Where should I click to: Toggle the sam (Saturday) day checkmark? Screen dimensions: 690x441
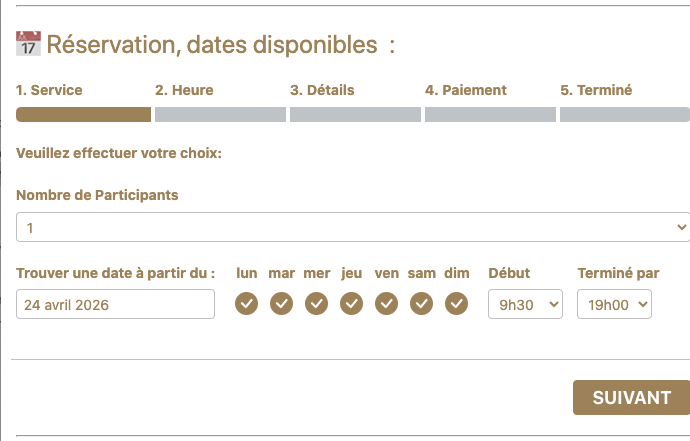421,303
